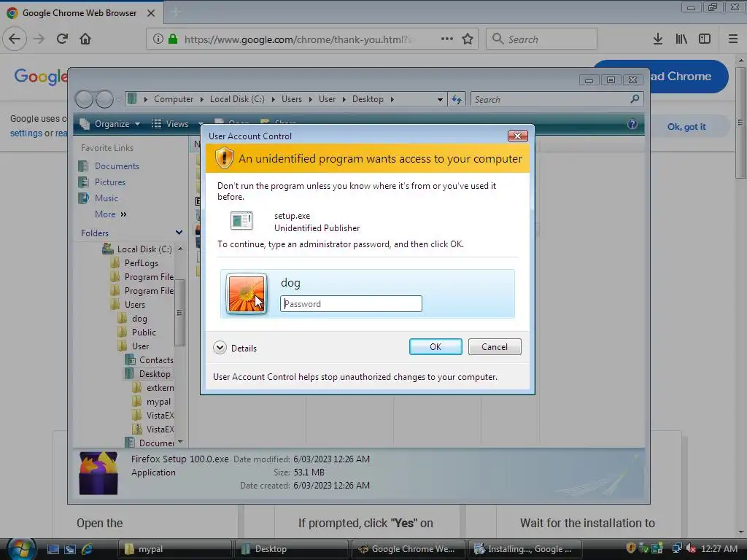Viewport: 747px width, 560px height.
Task: Switch to Installing..., Google taskbar button
Action: point(526,549)
